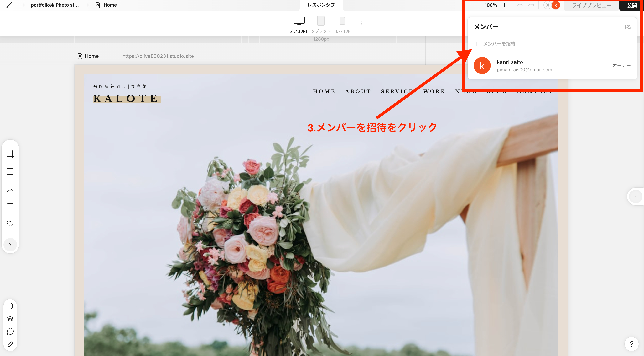
Task: Click the Home breadcrumb in top bar
Action: [x=106, y=5]
